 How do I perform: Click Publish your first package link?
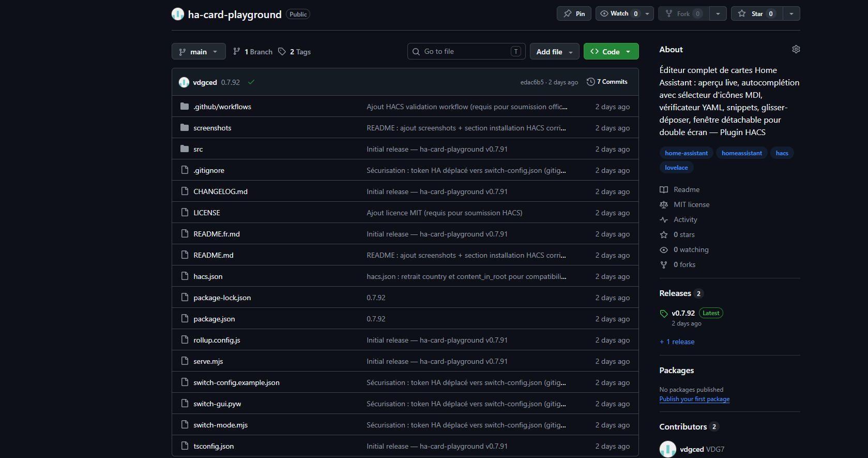pos(694,399)
